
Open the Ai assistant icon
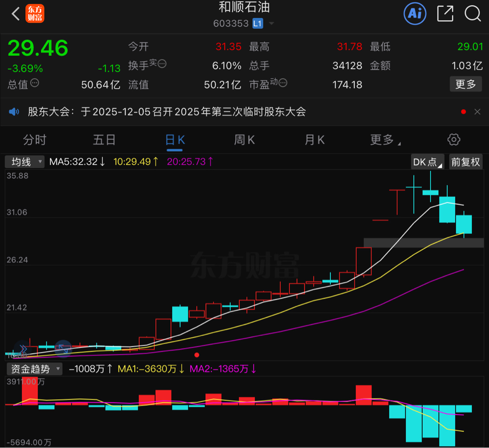pyautogui.click(x=415, y=13)
